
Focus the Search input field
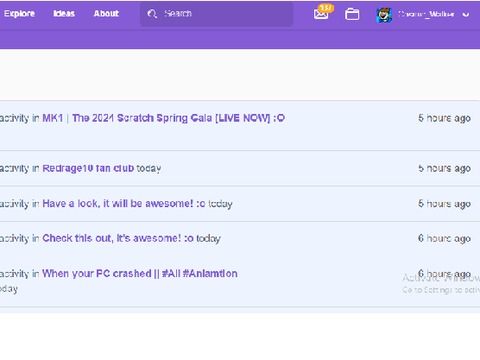click(x=217, y=14)
